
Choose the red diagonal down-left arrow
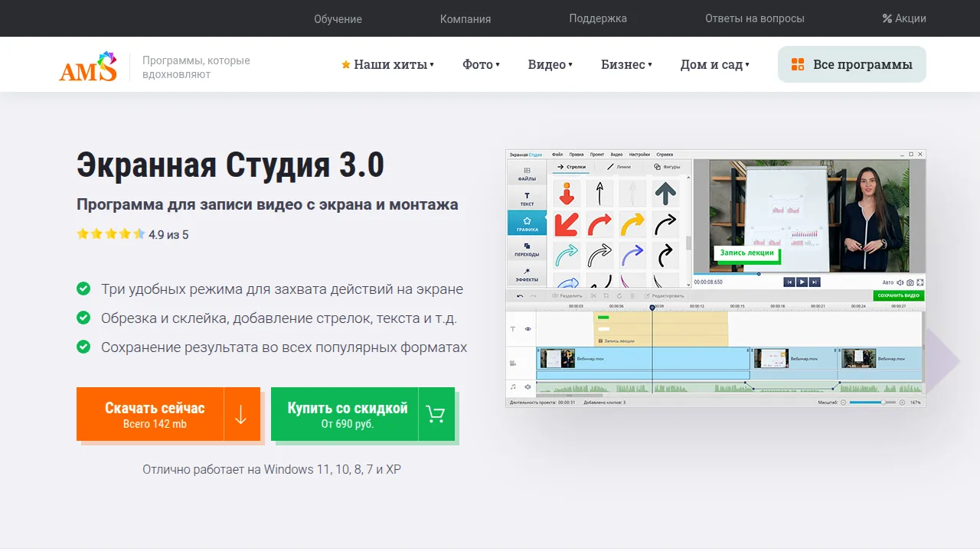(x=567, y=224)
